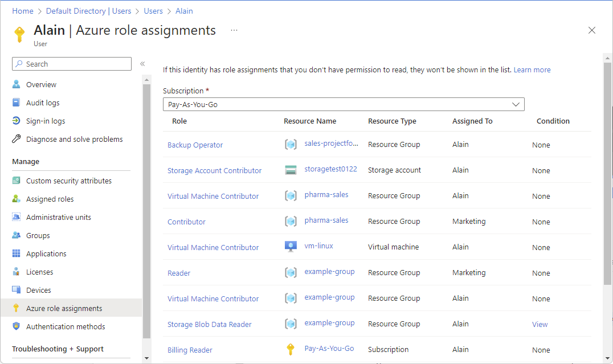The image size is (613, 364).
Task: Click the Administrative units icon
Action: coord(17,217)
